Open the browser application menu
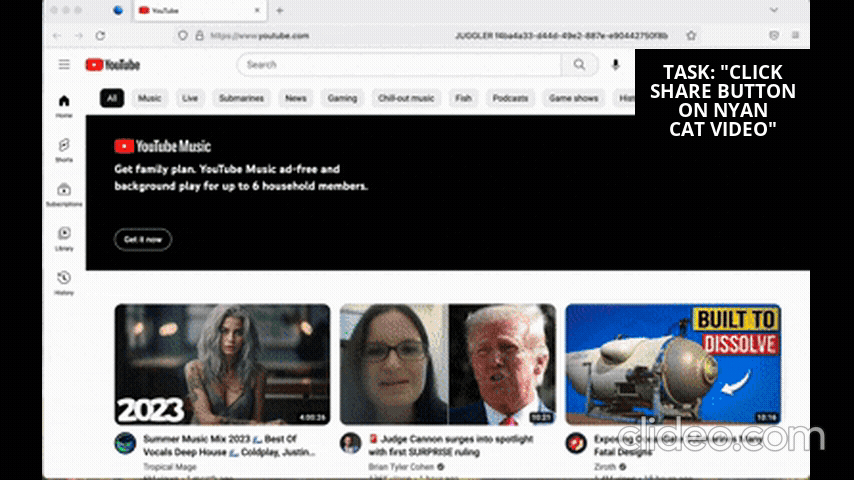The height and width of the screenshot is (480, 854). point(795,35)
